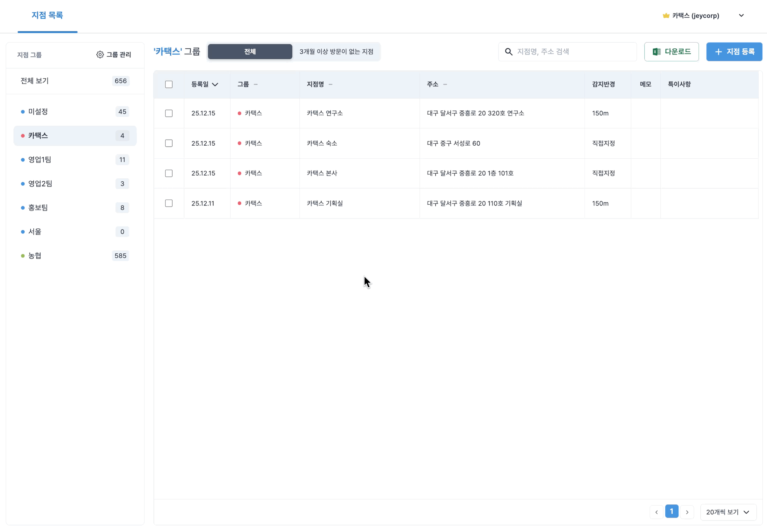767x532 pixels.
Task: Focus the 지점명, 주소 검색 input field
Action: [573, 52]
